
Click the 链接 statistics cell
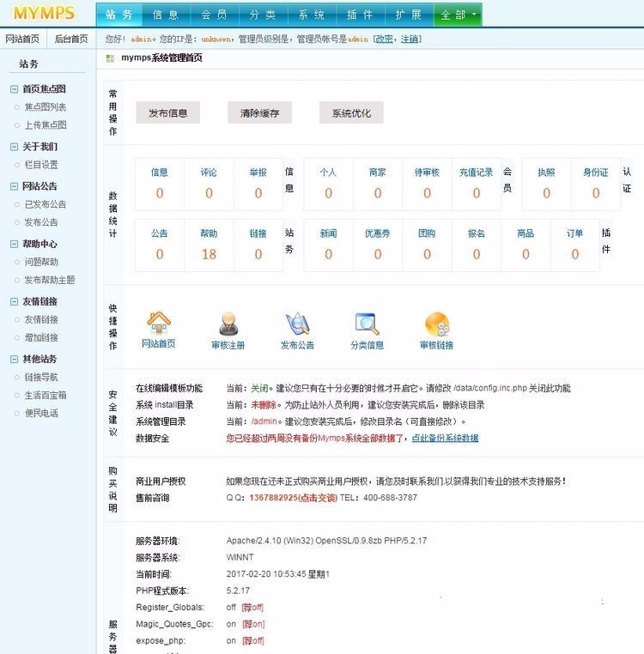pyautogui.click(x=258, y=245)
